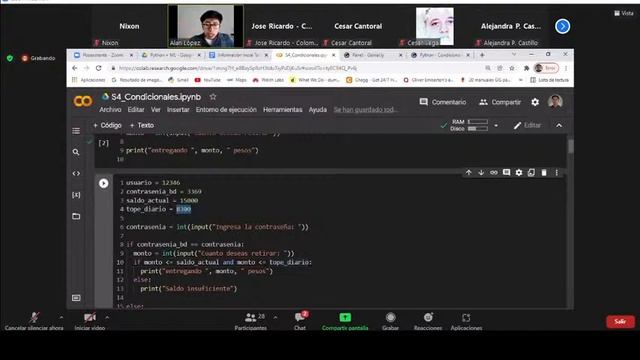The height and width of the screenshot is (360, 640).
Task: Run the code cell with the play button
Action: tap(104, 183)
